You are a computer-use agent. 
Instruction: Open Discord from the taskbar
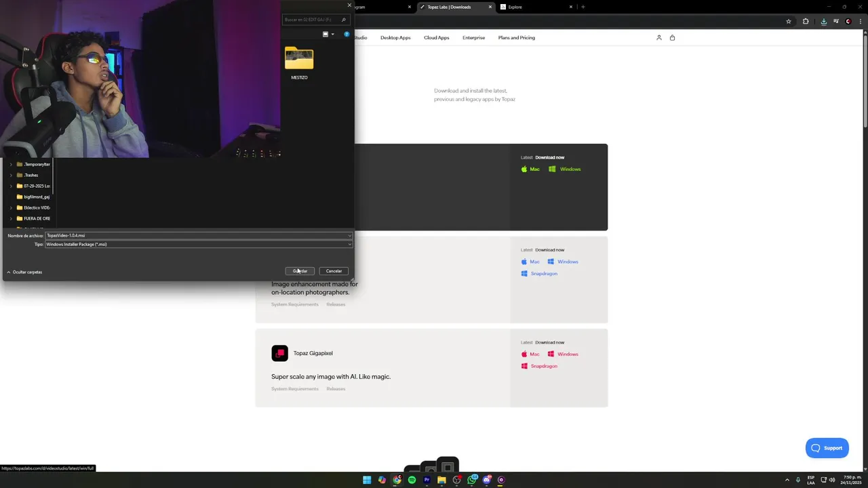(486, 480)
